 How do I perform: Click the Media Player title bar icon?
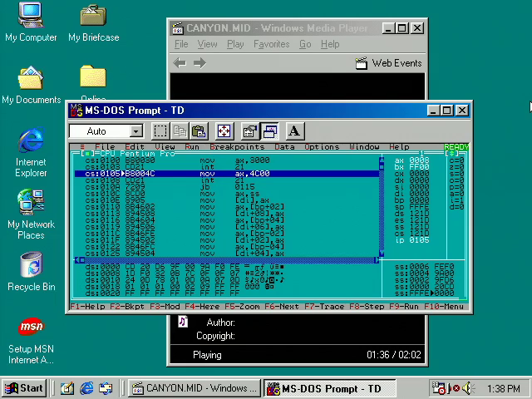coord(177,28)
